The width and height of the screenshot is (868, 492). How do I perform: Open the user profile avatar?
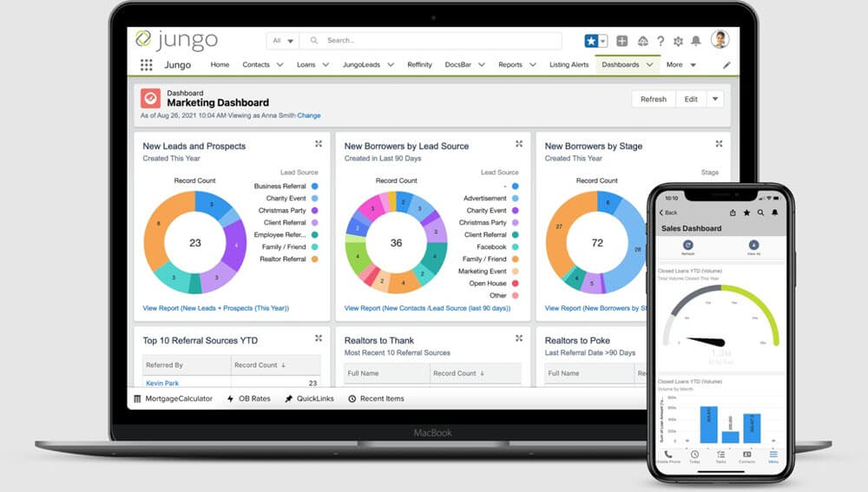tap(720, 39)
